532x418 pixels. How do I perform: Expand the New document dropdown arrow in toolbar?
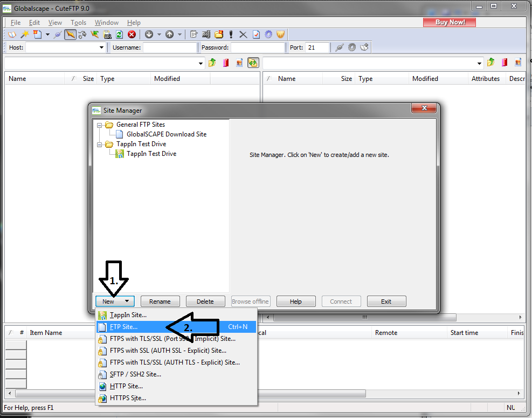pos(47,35)
